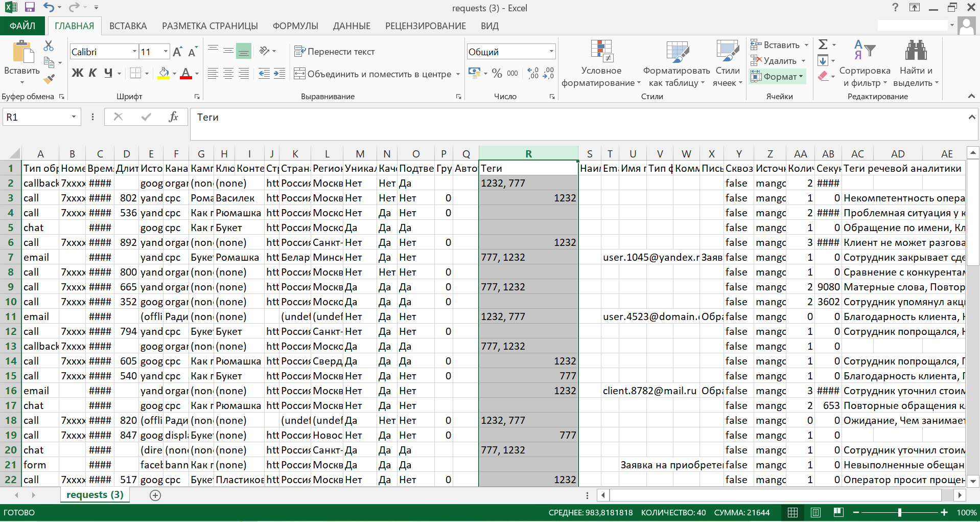Apply the red font color A
This screenshot has height=522, width=980.
click(186, 73)
